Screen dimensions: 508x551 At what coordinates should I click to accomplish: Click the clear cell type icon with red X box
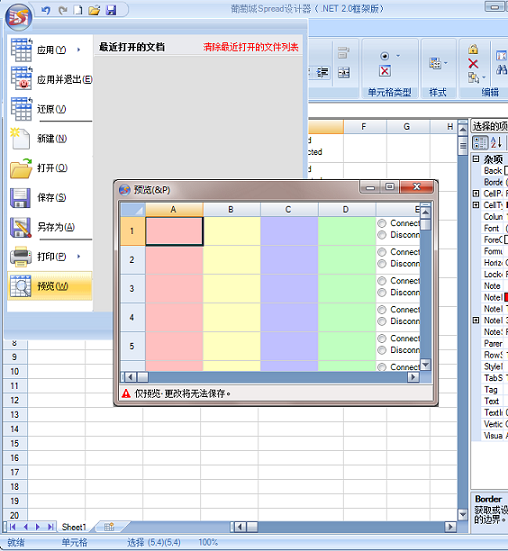pyautogui.click(x=385, y=71)
